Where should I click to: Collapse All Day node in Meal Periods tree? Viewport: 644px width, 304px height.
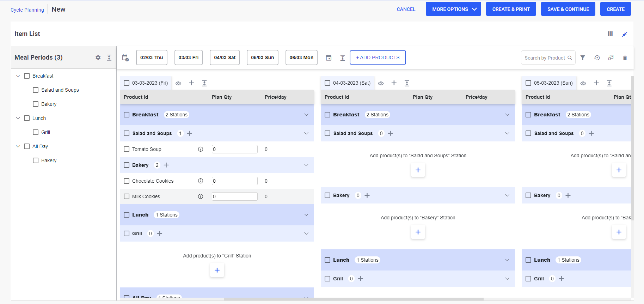(18, 146)
